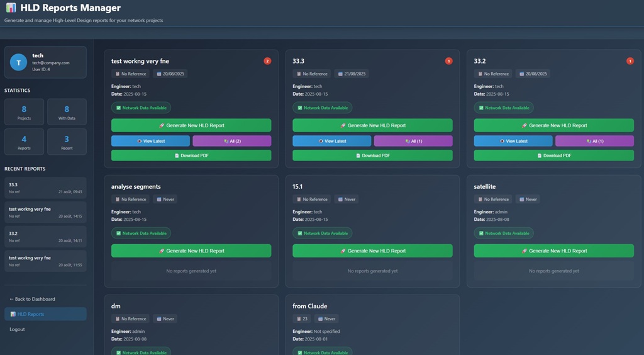Viewport: 644px width, 355px height.
Task: Click Network Data Available badge on 33.2 card
Action: (503, 108)
